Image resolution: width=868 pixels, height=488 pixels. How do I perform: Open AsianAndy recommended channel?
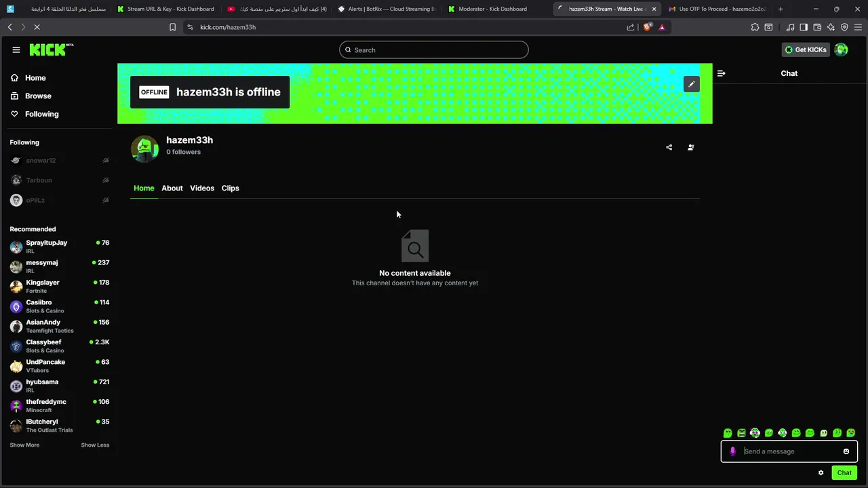pos(60,326)
